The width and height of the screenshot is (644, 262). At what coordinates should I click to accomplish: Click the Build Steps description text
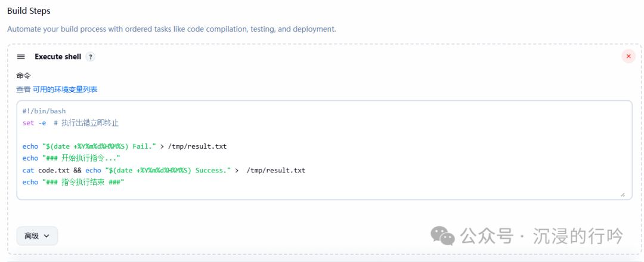pos(172,29)
